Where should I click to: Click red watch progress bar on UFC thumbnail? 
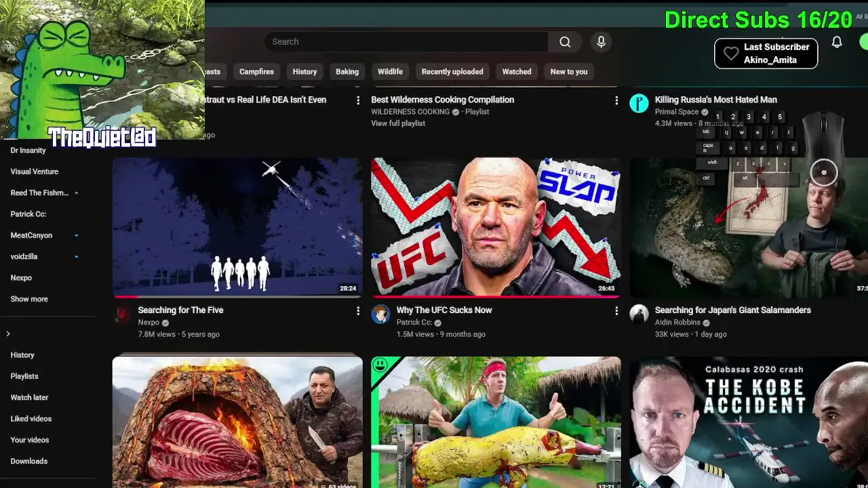(x=496, y=296)
